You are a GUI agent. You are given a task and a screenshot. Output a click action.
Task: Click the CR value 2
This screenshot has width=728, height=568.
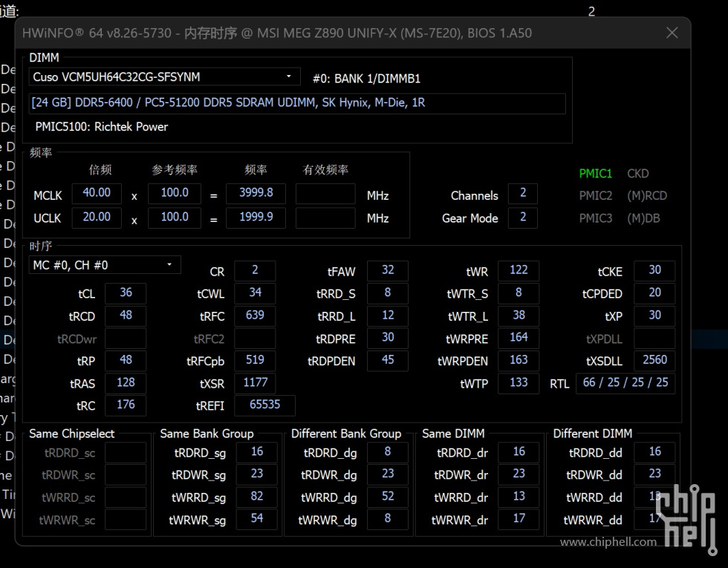(255, 270)
